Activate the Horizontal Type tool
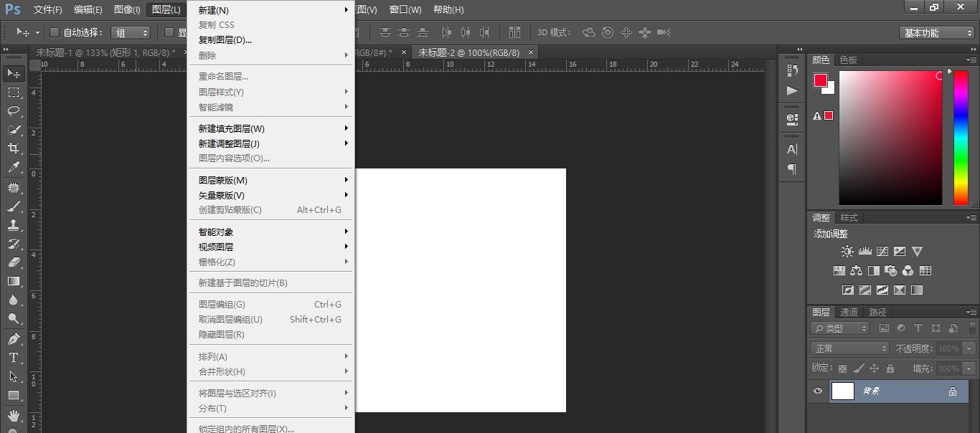 click(14, 357)
